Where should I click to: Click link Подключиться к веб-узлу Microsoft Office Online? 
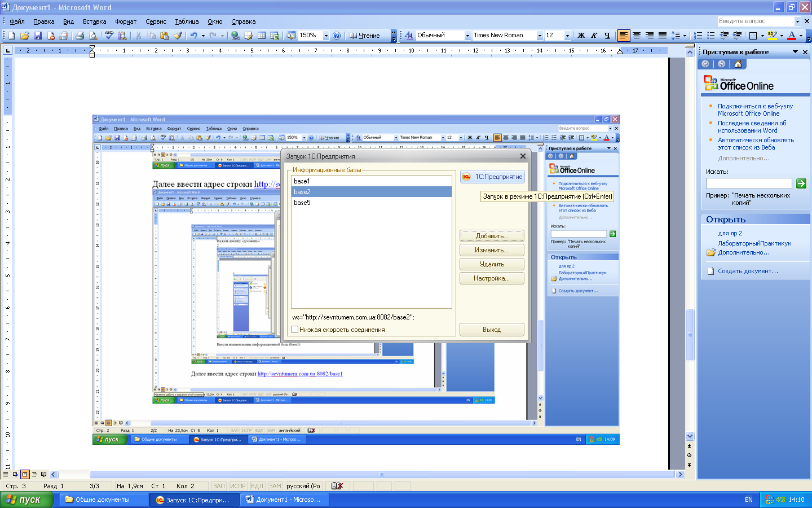[755, 110]
